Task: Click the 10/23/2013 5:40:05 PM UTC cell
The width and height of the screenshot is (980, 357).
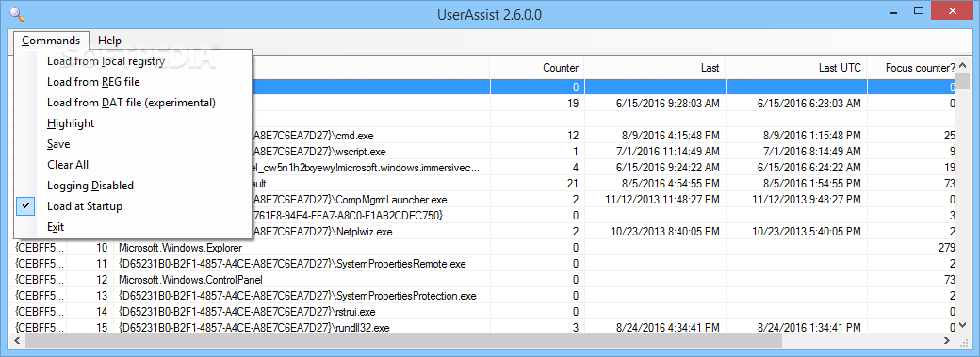Action: tap(796, 232)
